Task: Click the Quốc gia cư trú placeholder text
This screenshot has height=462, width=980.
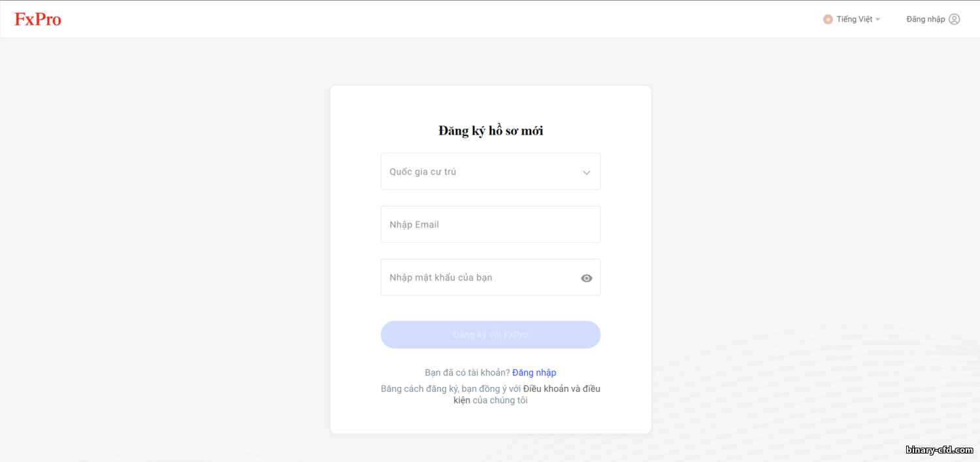Action: [423, 172]
